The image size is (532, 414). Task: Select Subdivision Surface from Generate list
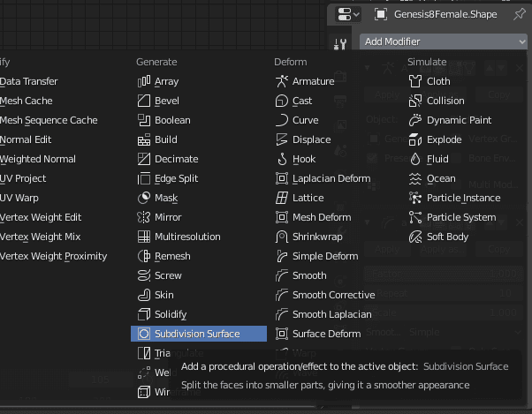(x=199, y=334)
